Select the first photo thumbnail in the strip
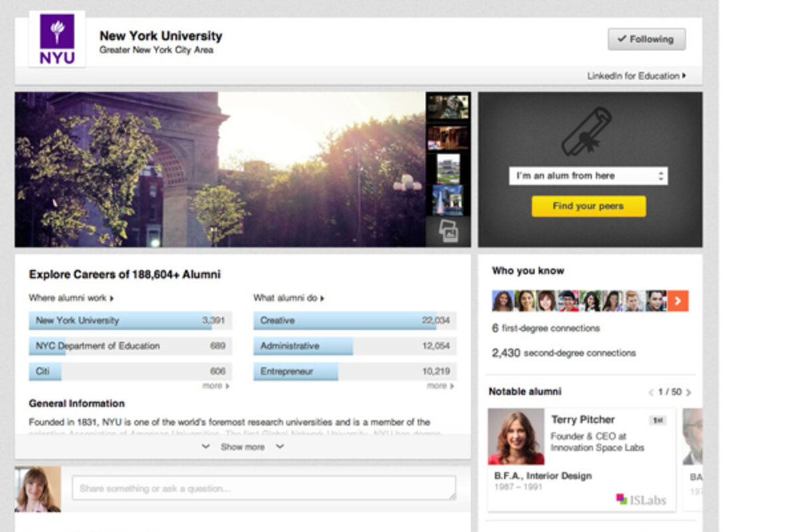Screen dimensions: 798x532 click(x=448, y=106)
